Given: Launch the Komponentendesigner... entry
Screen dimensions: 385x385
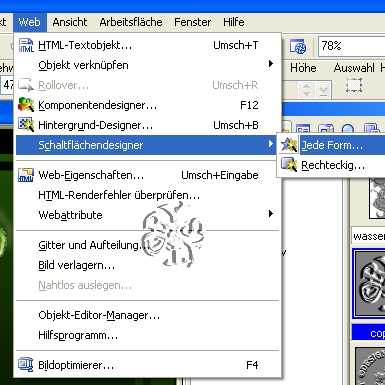Looking at the screenshot, I should click(147, 105).
